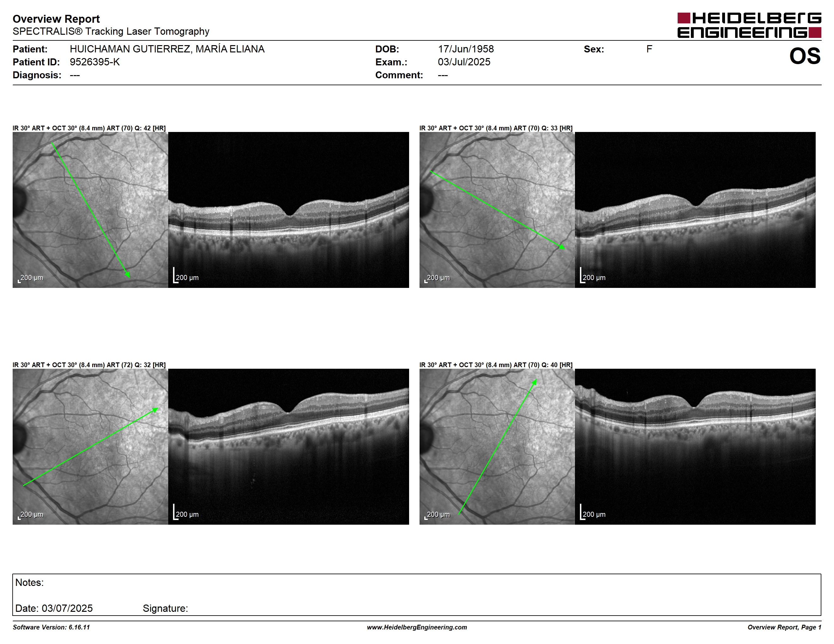The image size is (834, 644).
Task: Select 'SPECTRALIS® Tracking Laser Tomography' subtitle
Action: pos(111,31)
